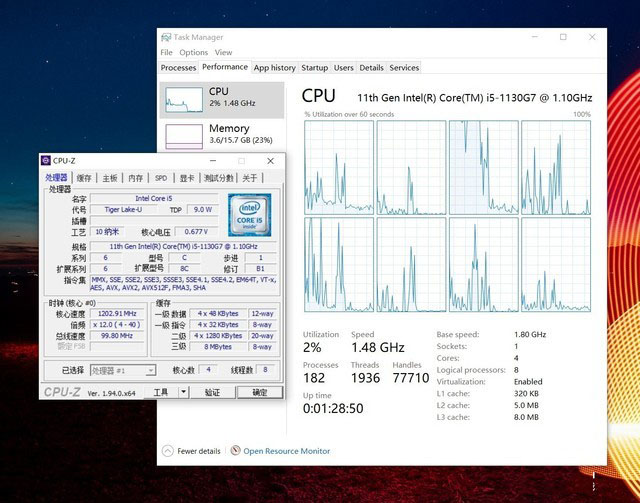The height and width of the screenshot is (503, 640).
Task: Click the 99.80 MHz bus speed value
Action: pyautogui.click(x=117, y=336)
